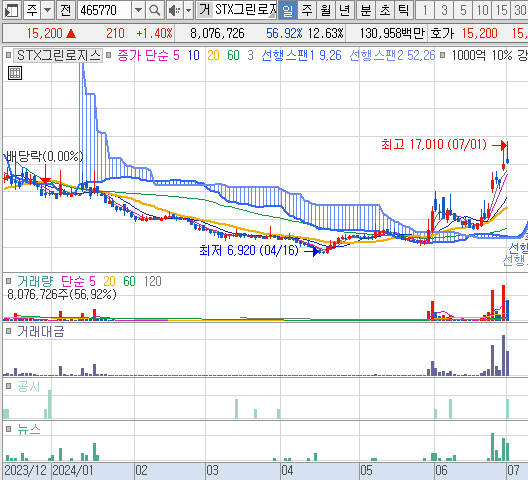Screen dimensions: 528x480
Task: Click the 공시 disclosure panel label
Action: 29,386
